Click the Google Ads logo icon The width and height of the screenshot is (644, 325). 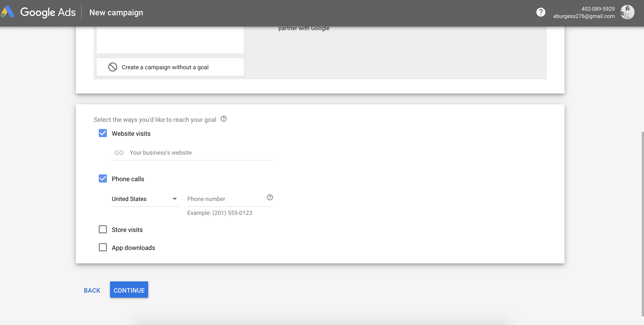point(7,12)
